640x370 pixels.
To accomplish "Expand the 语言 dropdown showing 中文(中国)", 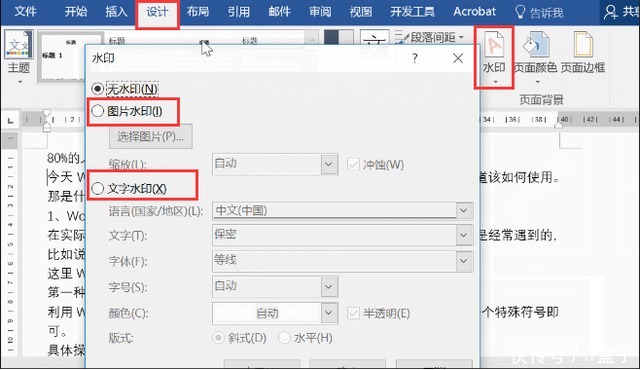I will coord(464,210).
